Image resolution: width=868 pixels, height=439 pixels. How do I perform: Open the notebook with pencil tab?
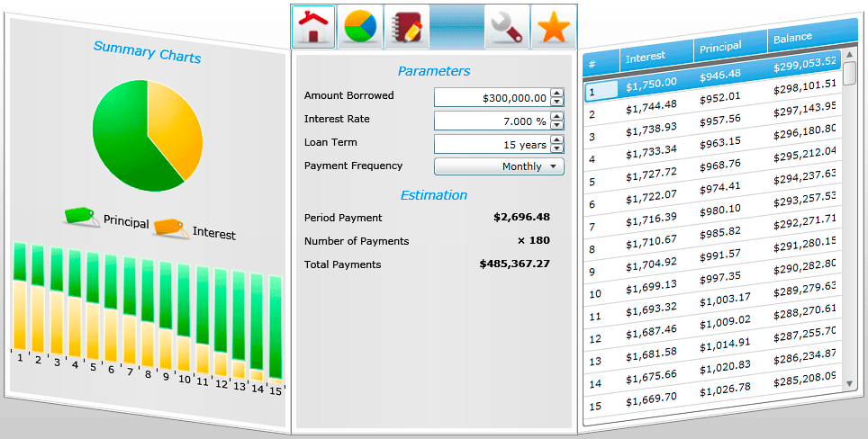pos(407,27)
